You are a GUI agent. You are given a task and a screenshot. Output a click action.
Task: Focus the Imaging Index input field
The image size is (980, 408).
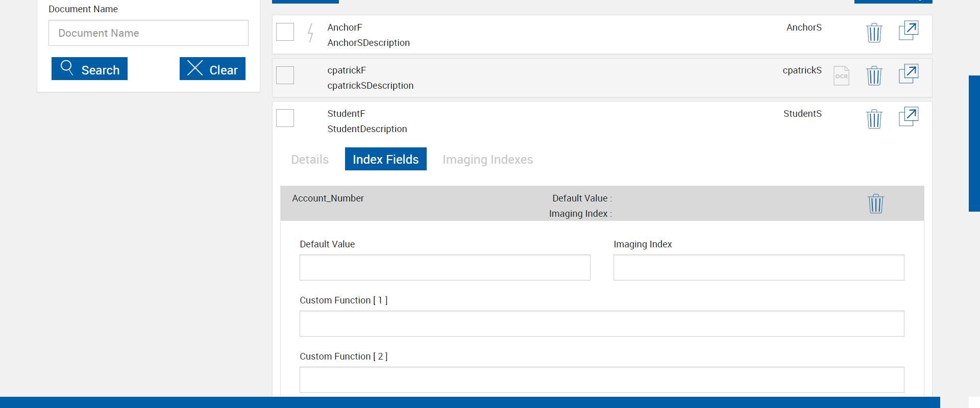coord(759,268)
